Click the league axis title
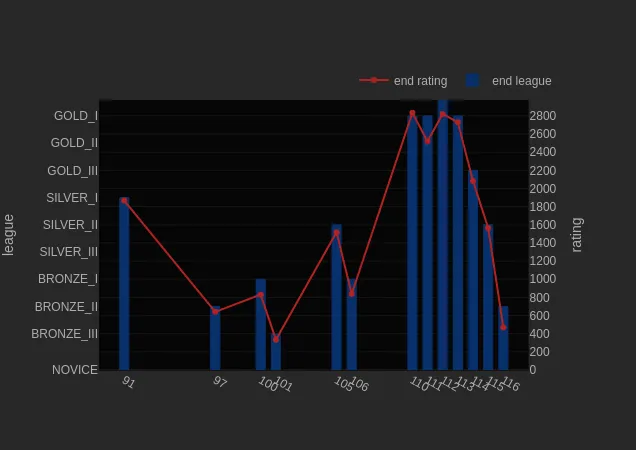The width and height of the screenshot is (636, 450). pos(8,235)
